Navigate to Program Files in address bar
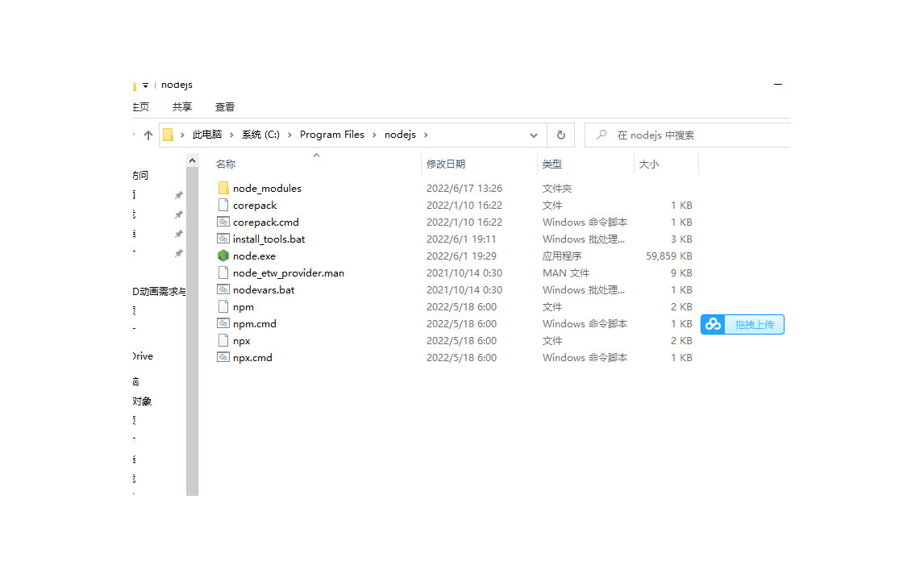This screenshot has width=924, height=578. coord(331,135)
